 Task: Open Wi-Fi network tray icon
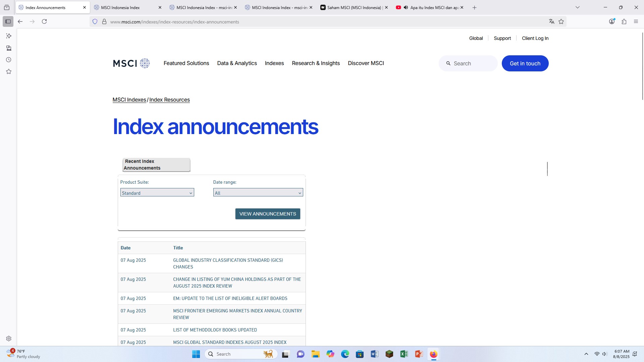click(x=597, y=354)
